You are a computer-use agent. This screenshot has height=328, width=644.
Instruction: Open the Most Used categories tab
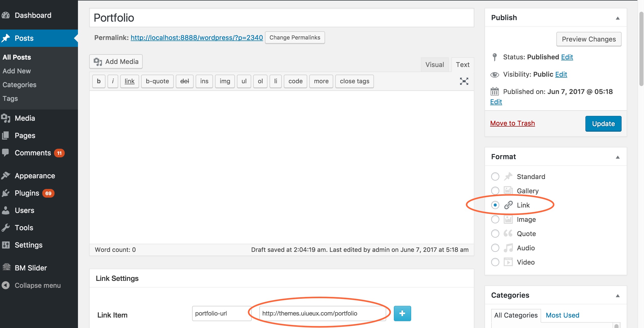click(562, 315)
